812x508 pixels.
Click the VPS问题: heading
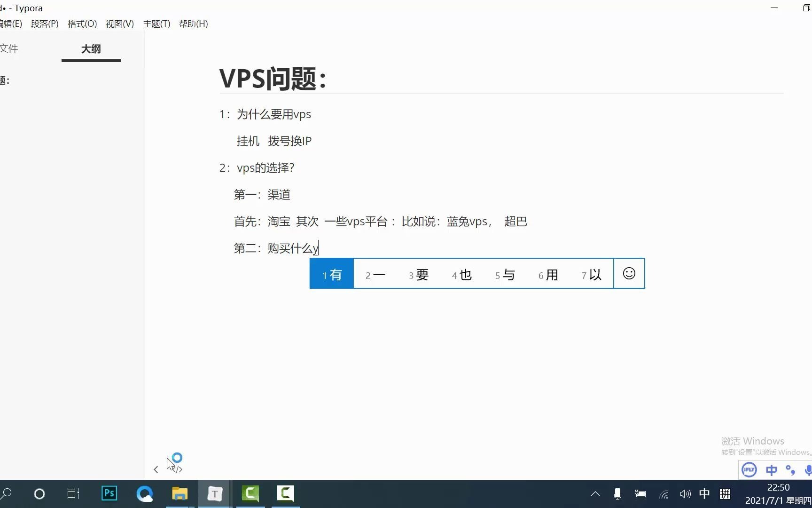click(x=273, y=78)
